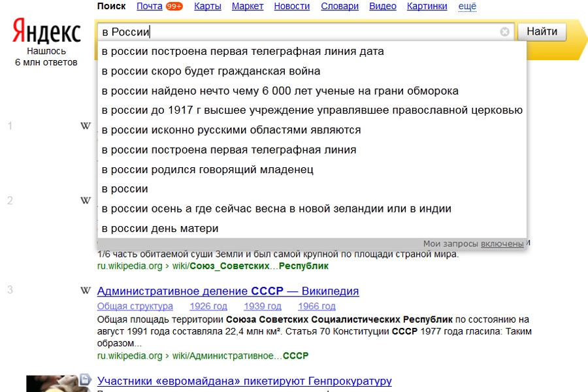The image size is (588, 392).
Task: Open the 99+ unread mail badge
Action: coord(174,7)
